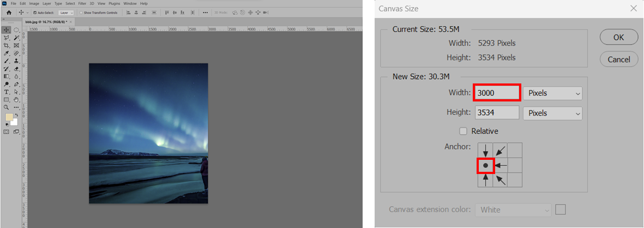This screenshot has width=644, height=228.
Task: Select the Burn tool
Action: [x=6, y=84]
